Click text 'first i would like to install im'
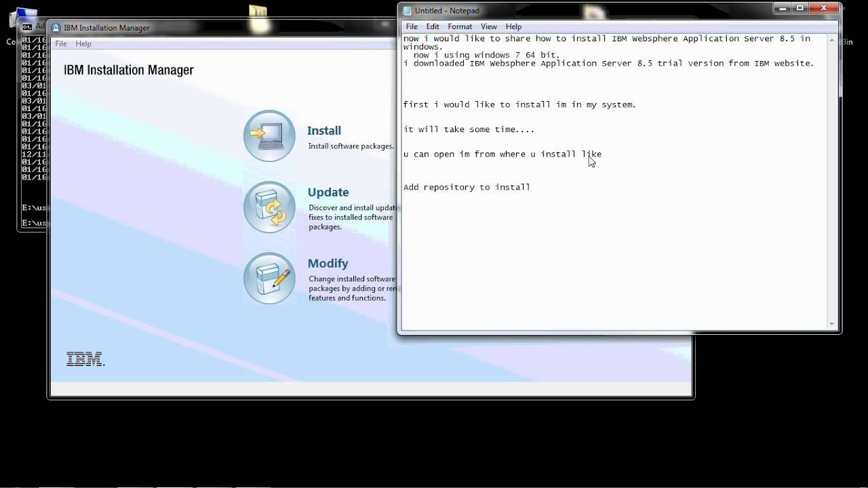 coord(484,105)
